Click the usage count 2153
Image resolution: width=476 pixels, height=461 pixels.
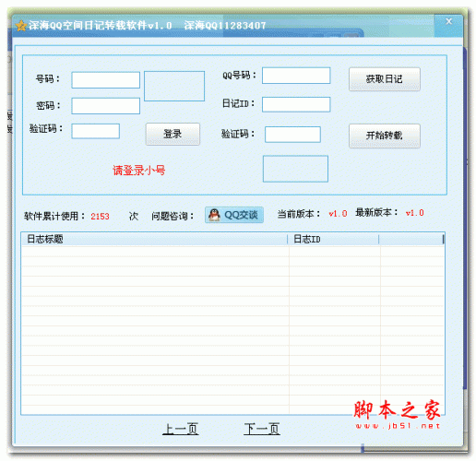tap(100, 217)
